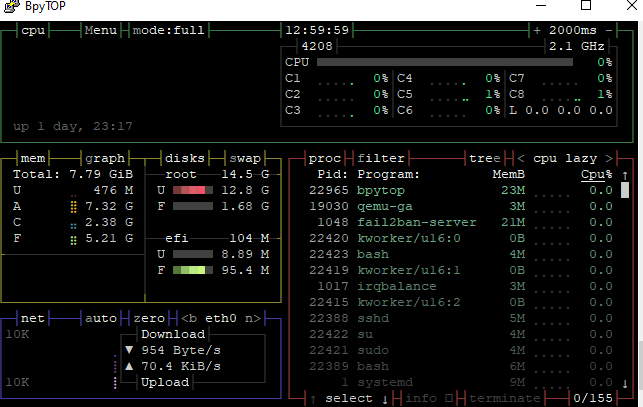The height and width of the screenshot is (407, 643).
Task: Reset network counters with zero
Action: coord(148,318)
